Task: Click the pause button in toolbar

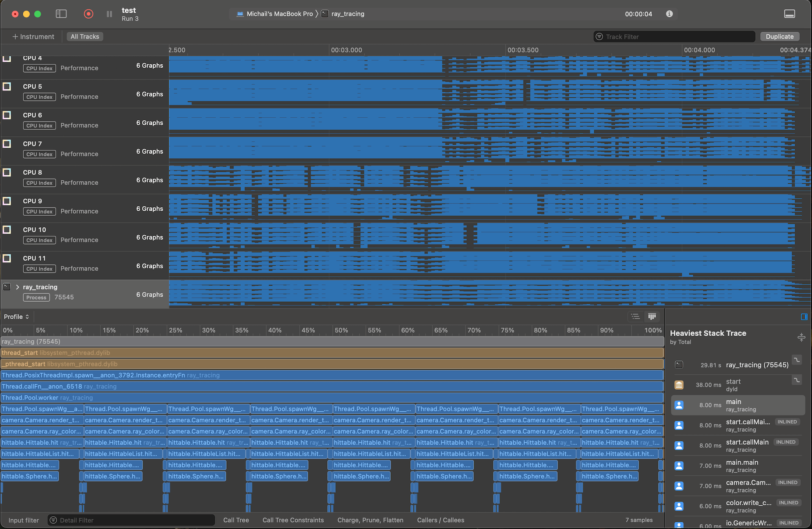Action: (110, 14)
